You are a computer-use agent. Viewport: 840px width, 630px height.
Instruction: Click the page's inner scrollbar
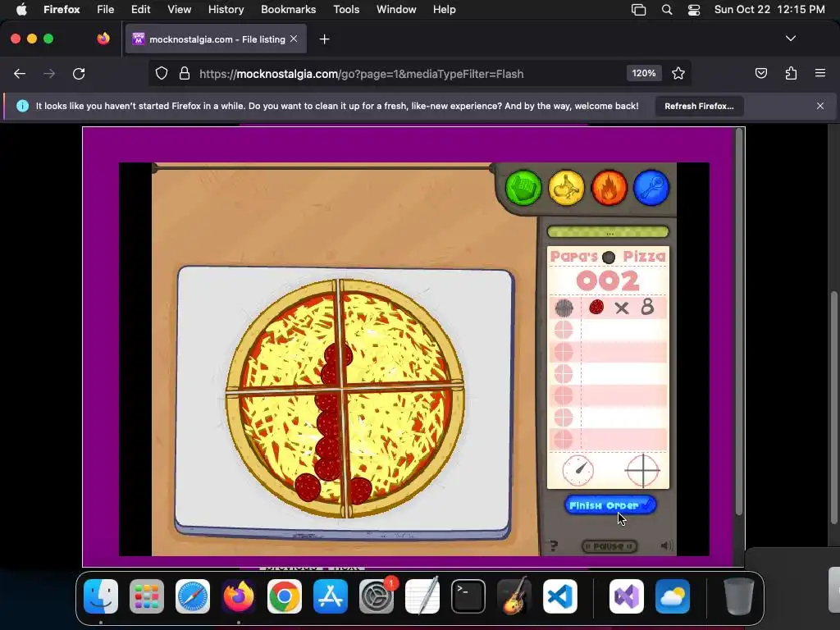pos(739,322)
